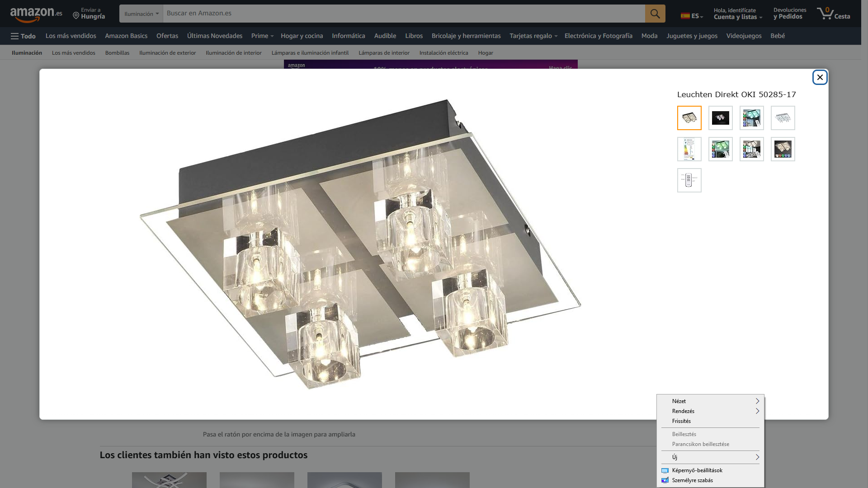Click the Amazon.es logo
The image size is (868, 488).
[x=36, y=14]
